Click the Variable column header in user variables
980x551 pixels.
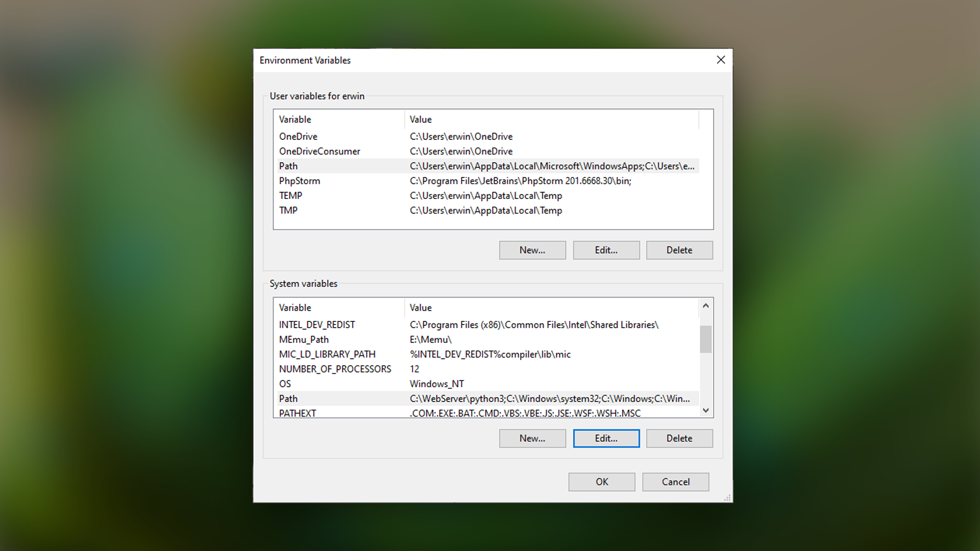coord(295,119)
